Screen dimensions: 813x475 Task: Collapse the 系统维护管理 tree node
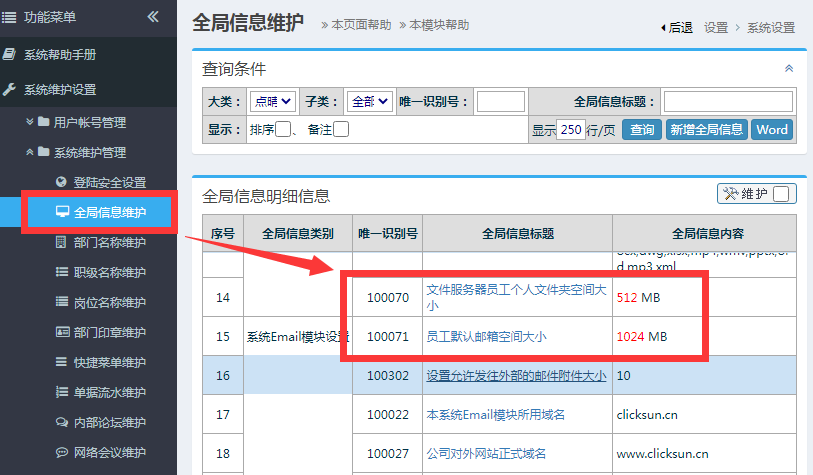click(30, 152)
